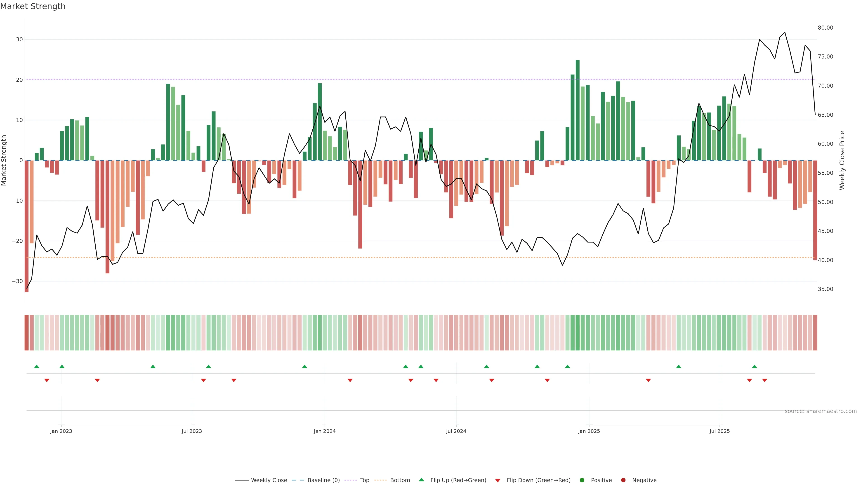Click the last heatmap strip cell on the right
The image size is (868, 488).
point(815,333)
